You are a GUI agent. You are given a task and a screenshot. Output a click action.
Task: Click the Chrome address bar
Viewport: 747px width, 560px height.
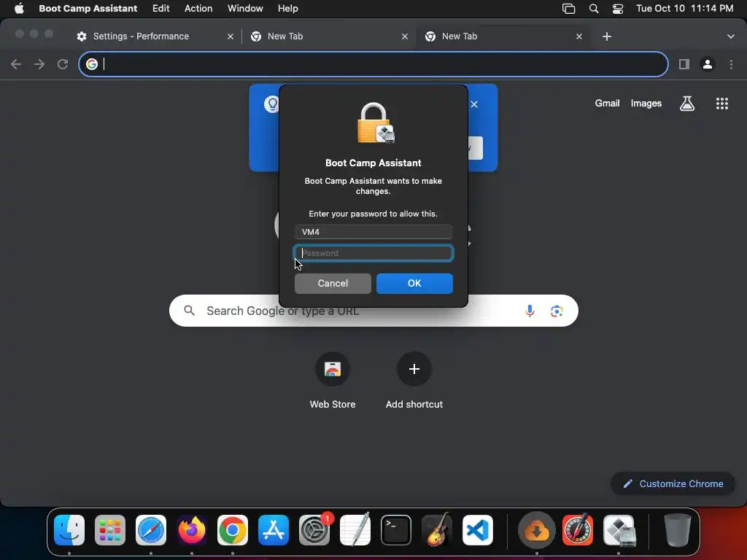click(373, 64)
